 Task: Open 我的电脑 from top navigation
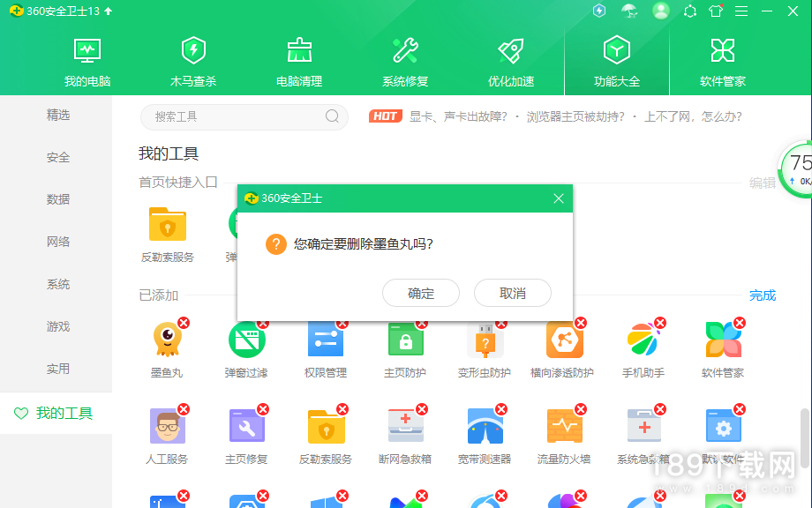pos(87,62)
